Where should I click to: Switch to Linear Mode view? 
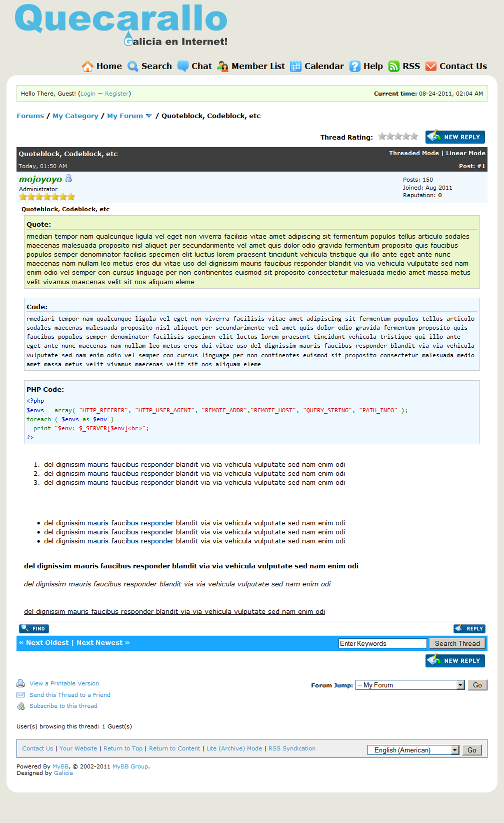(x=465, y=153)
